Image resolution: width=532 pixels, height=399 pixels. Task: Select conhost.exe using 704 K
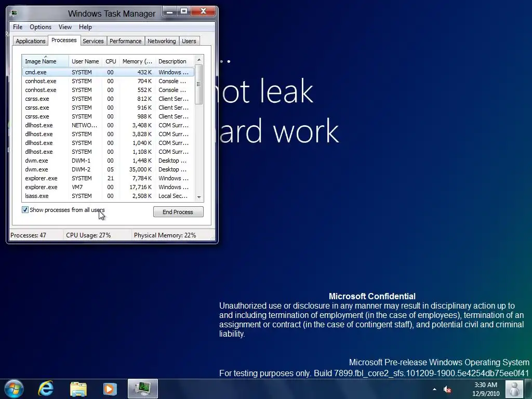pyautogui.click(x=108, y=81)
